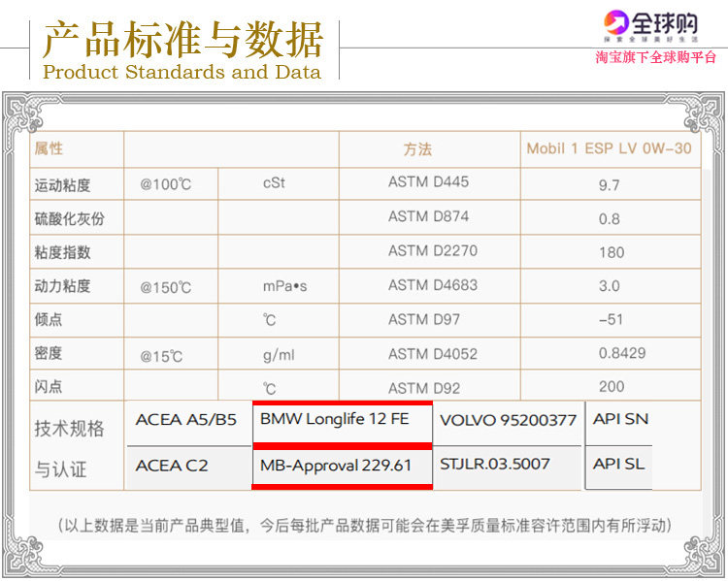Select the ACEA A5/B5 cell
The height and width of the screenshot is (581, 728).
tap(189, 424)
